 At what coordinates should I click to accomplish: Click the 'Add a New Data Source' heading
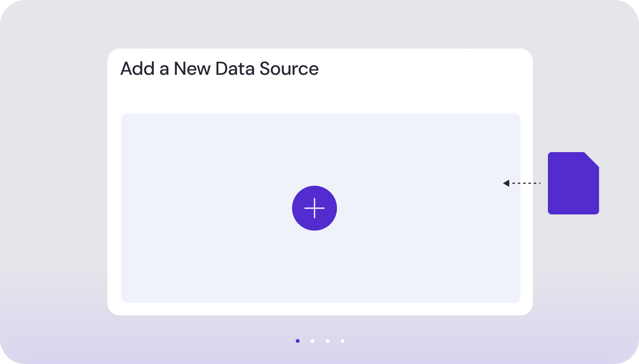220,69
